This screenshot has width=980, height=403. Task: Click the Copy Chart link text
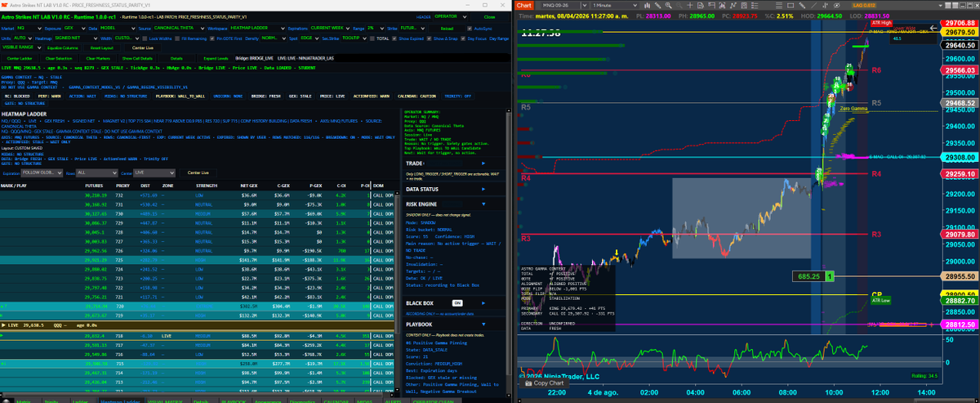click(549, 383)
